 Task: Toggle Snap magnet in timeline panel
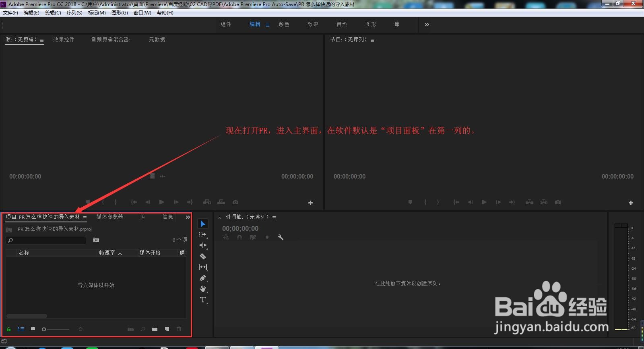pos(239,237)
